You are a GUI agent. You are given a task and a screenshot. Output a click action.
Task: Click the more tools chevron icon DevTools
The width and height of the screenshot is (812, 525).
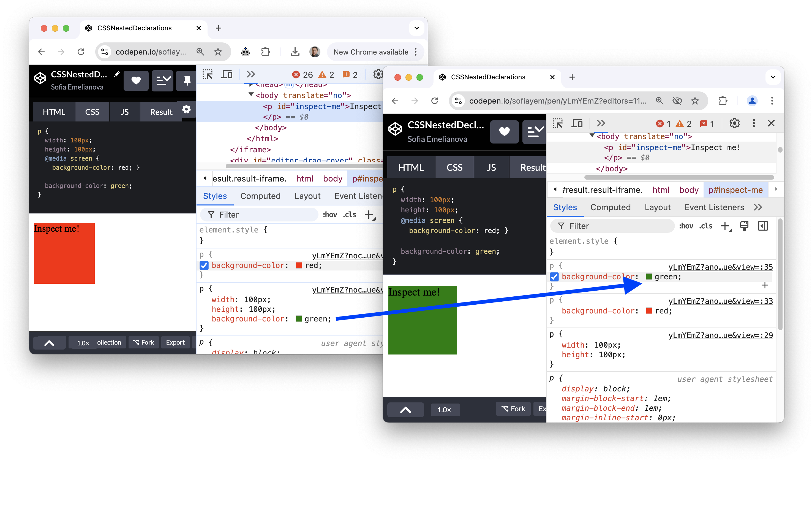tap(601, 123)
